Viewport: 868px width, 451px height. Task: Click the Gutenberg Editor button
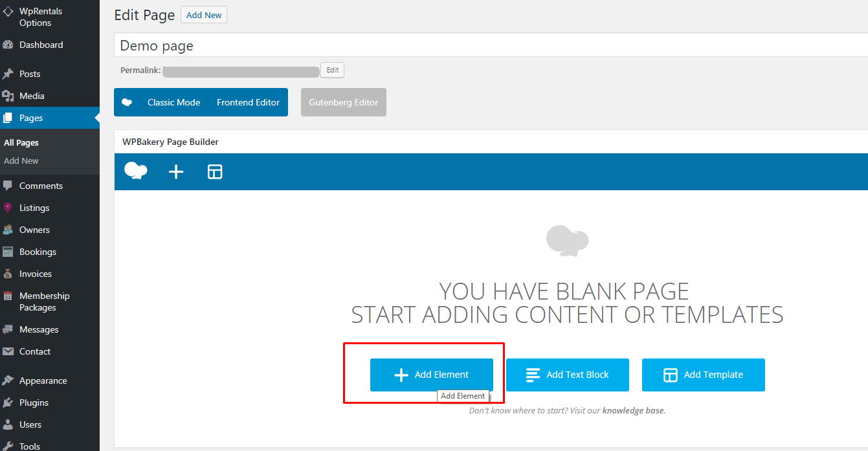(344, 102)
